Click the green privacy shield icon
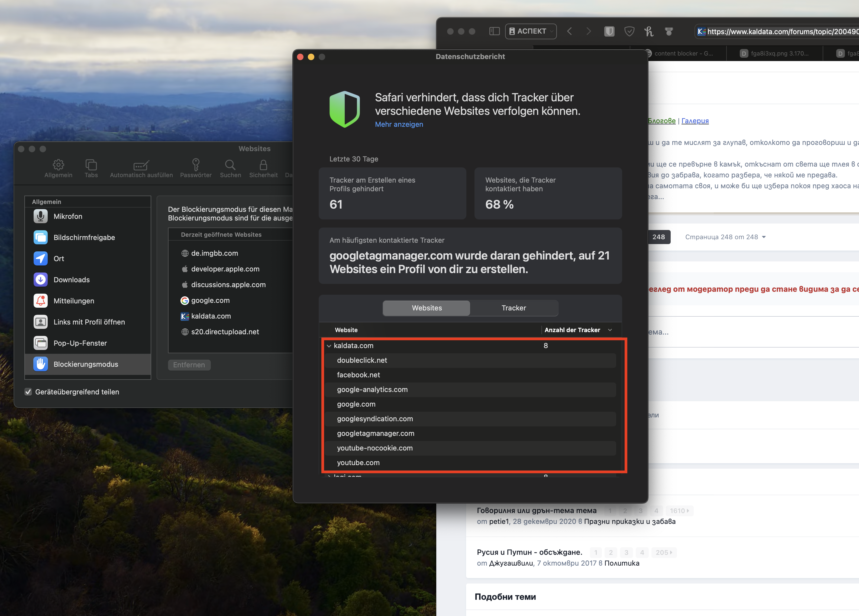Viewport: 859px width, 616px height. coord(345,109)
